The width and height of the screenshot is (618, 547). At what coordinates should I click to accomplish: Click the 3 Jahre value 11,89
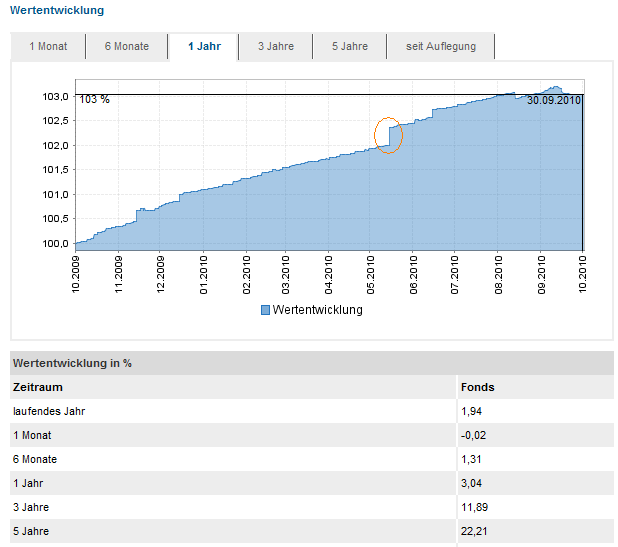pos(474,507)
